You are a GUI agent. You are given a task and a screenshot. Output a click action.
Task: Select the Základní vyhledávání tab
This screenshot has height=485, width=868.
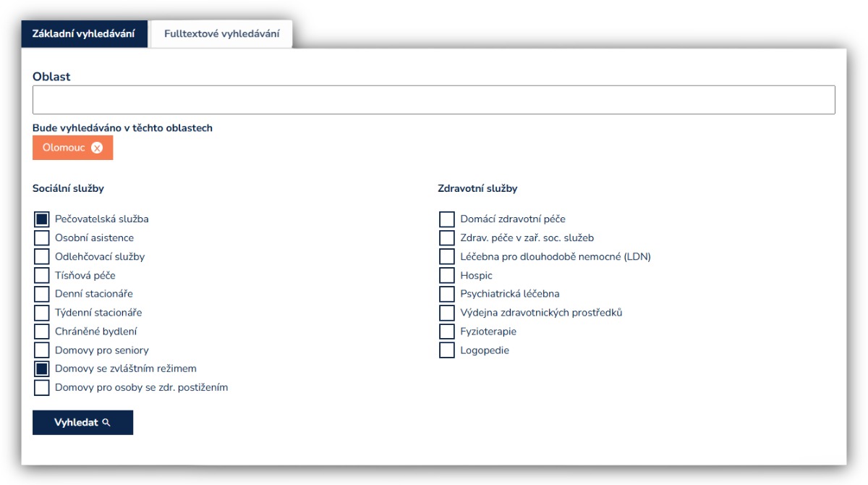pyautogui.click(x=84, y=34)
